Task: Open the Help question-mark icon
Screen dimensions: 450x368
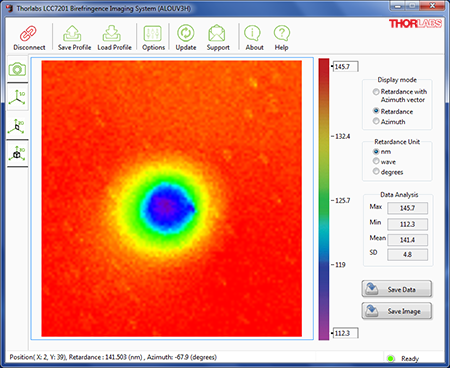Action: coord(282,33)
